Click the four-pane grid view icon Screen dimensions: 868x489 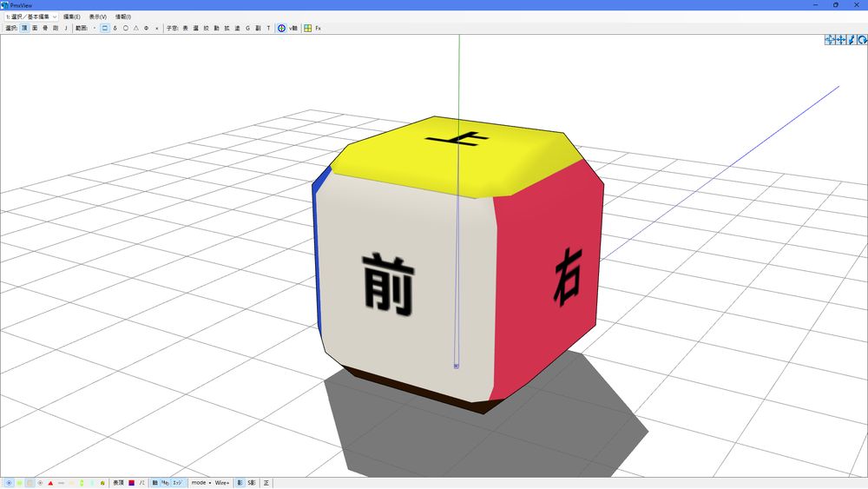[x=308, y=28]
